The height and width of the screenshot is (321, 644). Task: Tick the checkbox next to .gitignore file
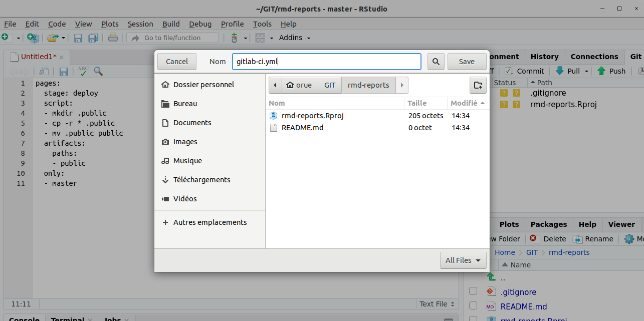pos(473,292)
